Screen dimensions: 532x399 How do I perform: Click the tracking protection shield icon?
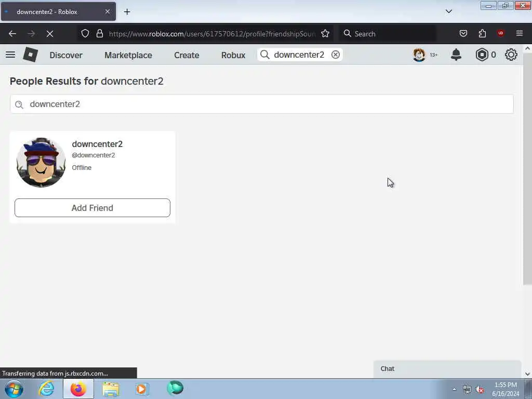tap(85, 33)
